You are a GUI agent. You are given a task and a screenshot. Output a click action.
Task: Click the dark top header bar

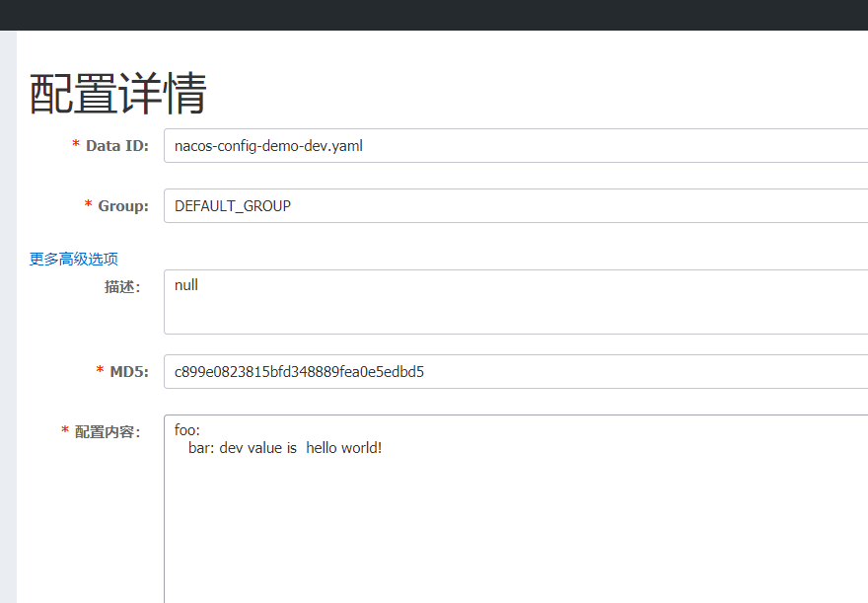pyautogui.click(x=434, y=15)
